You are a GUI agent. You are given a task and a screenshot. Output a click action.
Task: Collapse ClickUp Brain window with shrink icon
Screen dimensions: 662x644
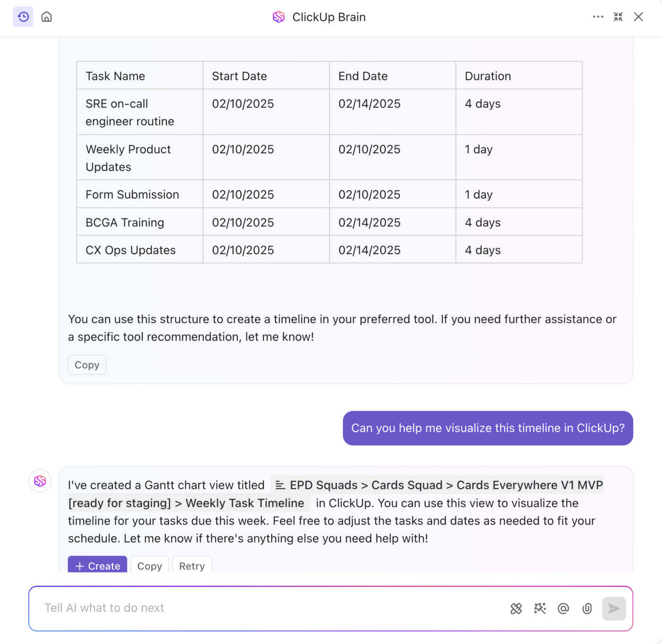[618, 17]
